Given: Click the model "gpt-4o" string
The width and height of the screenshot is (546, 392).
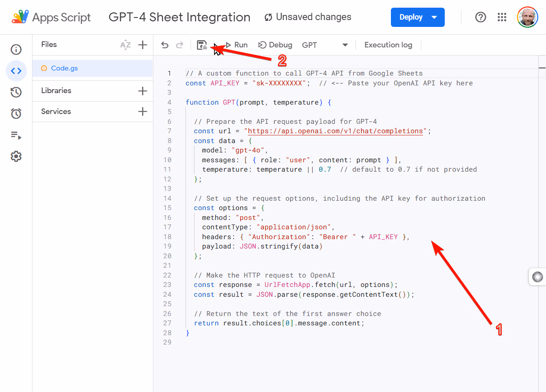Looking at the screenshot, I should coord(249,150).
